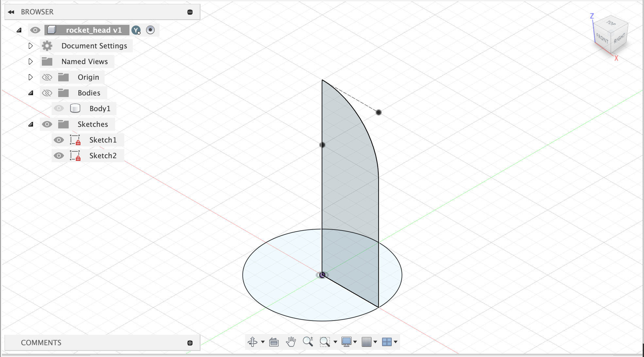Click the Look At tool icon
Image resolution: width=644 pixels, height=357 pixels.
click(274, 342)
